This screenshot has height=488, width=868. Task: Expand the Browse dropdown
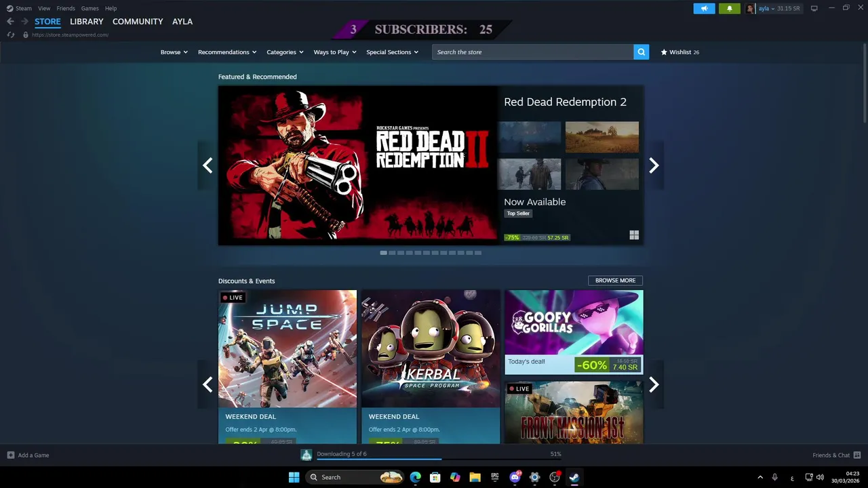(x=174, y=52)
